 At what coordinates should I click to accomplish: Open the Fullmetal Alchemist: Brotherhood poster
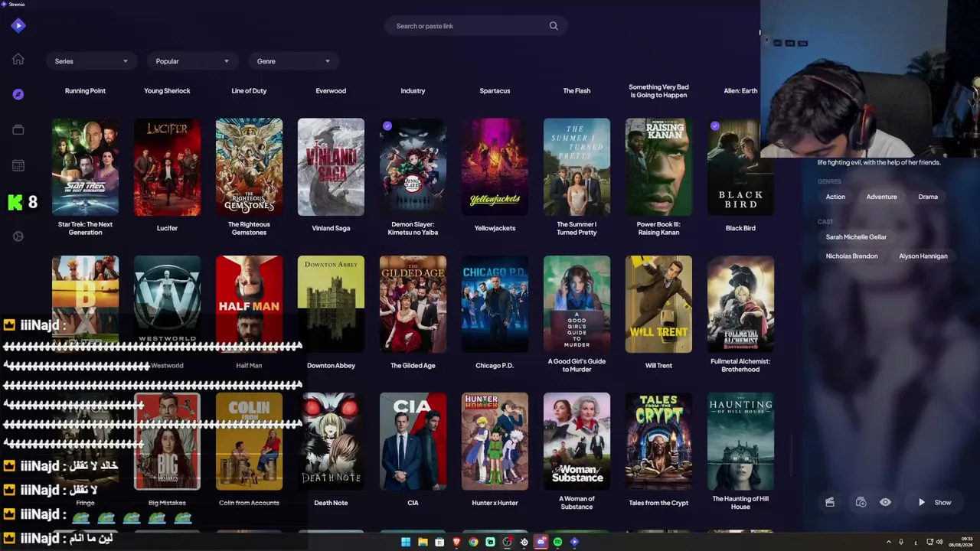coord(740,305)
